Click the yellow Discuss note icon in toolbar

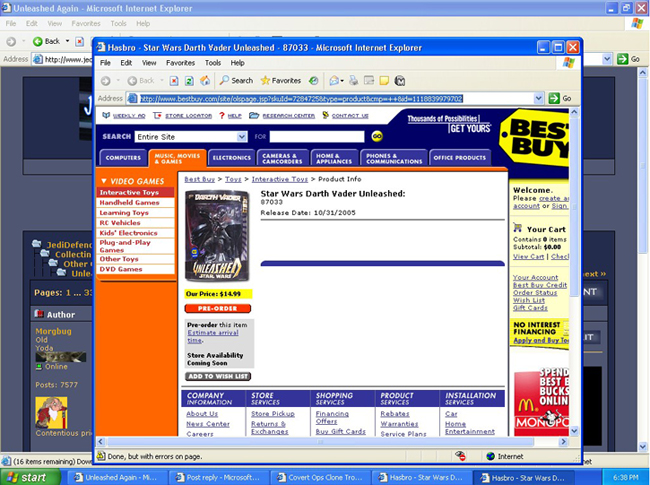point(384,81)
